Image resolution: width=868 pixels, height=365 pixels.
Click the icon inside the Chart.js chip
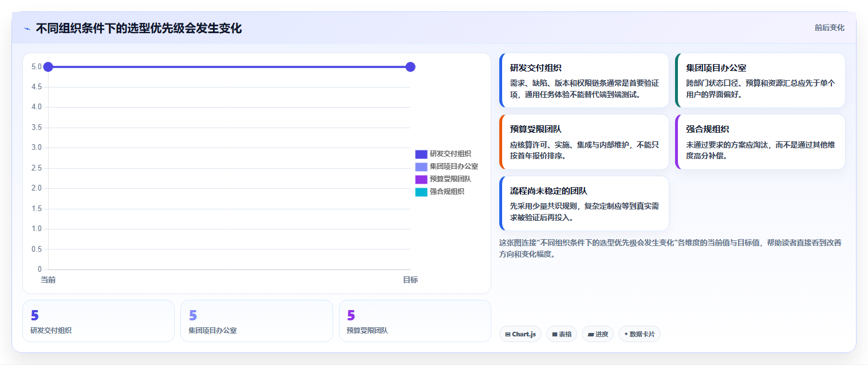click(x=508, y=334)
